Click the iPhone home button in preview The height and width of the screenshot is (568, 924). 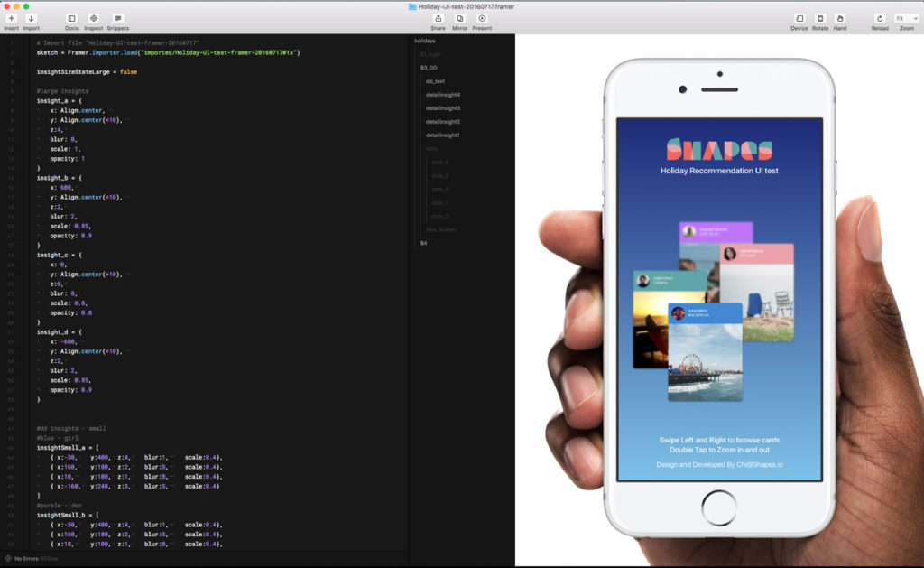[719, 505]
